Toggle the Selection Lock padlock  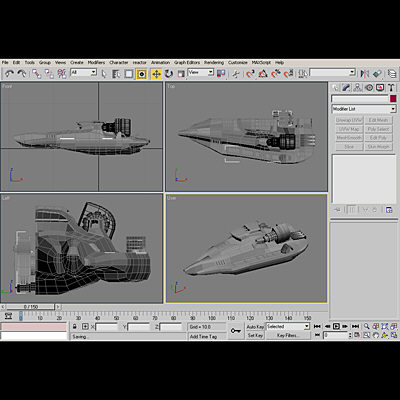click(x=75, y=327)
